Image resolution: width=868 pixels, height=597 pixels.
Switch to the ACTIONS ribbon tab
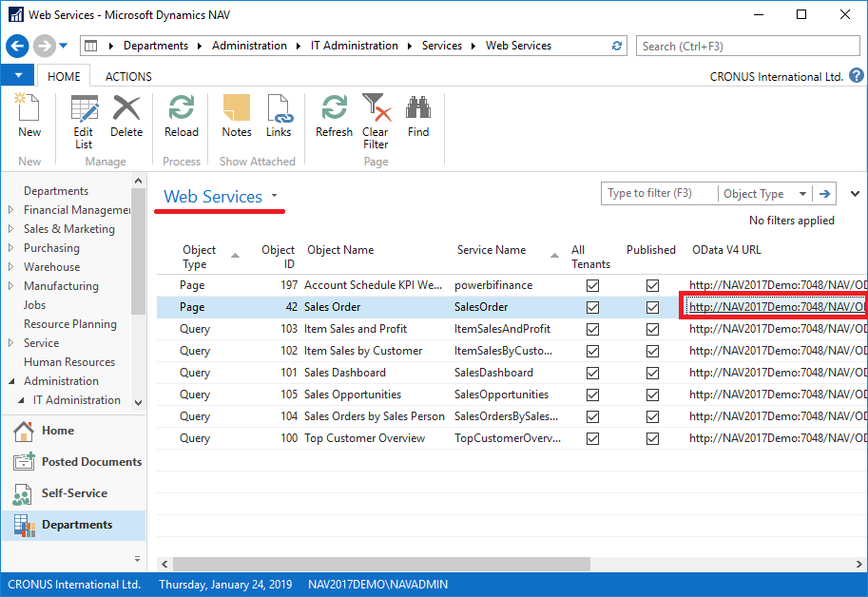tap(128, 76)
